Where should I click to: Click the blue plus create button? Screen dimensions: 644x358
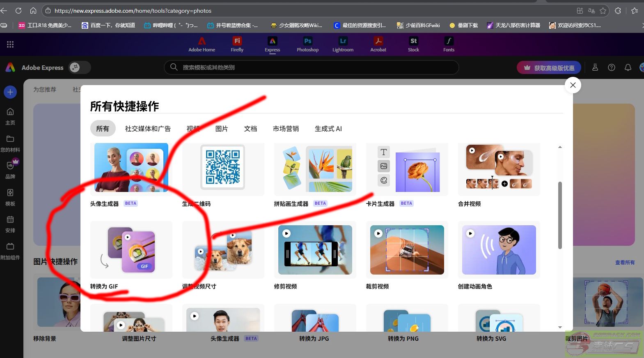click(x=10, y=92)
